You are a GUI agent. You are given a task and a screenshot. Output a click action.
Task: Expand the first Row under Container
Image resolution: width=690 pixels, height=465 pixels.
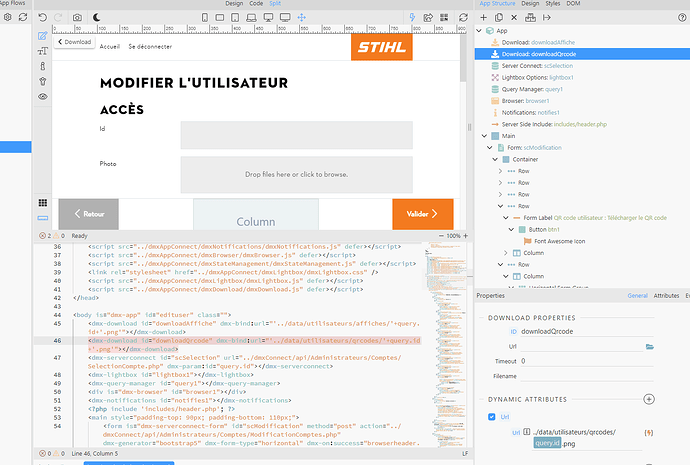(x=500, y=171)
